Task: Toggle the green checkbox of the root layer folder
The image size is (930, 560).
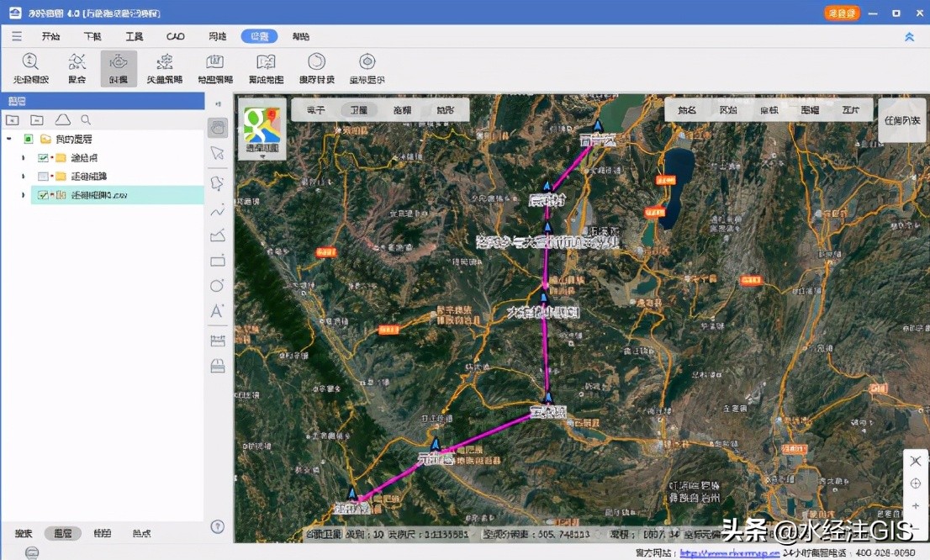Action: click(x=28, y=139)
